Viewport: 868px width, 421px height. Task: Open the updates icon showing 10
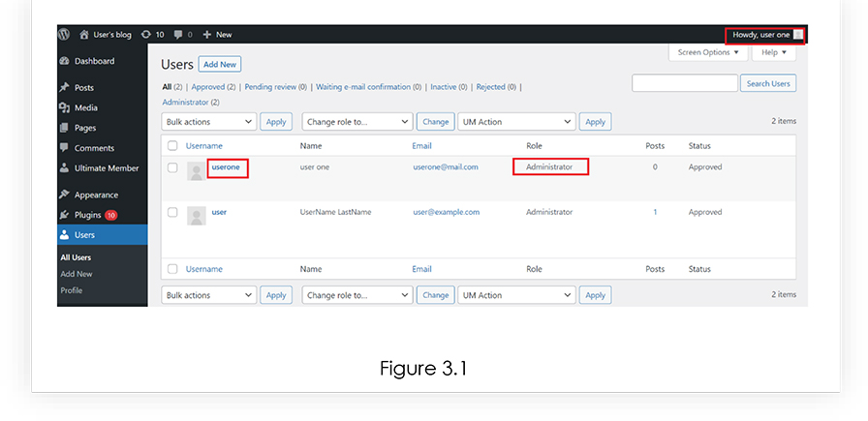point(145,34)
